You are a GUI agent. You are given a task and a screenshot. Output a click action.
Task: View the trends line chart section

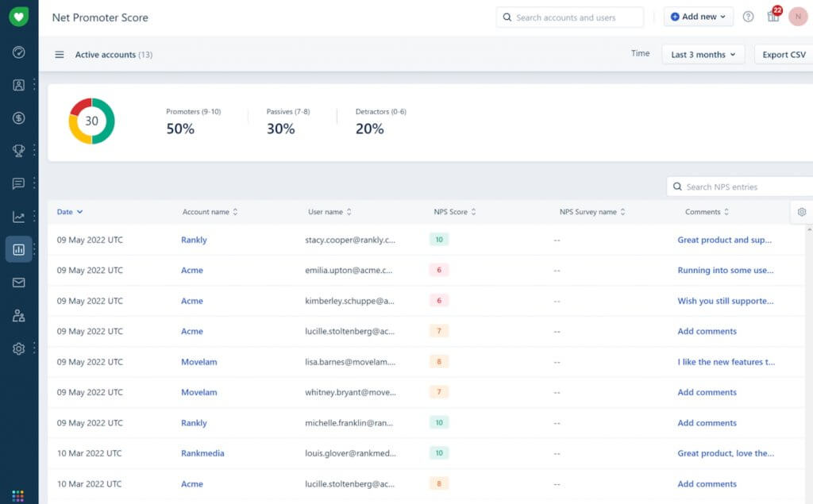coord(18,216)
